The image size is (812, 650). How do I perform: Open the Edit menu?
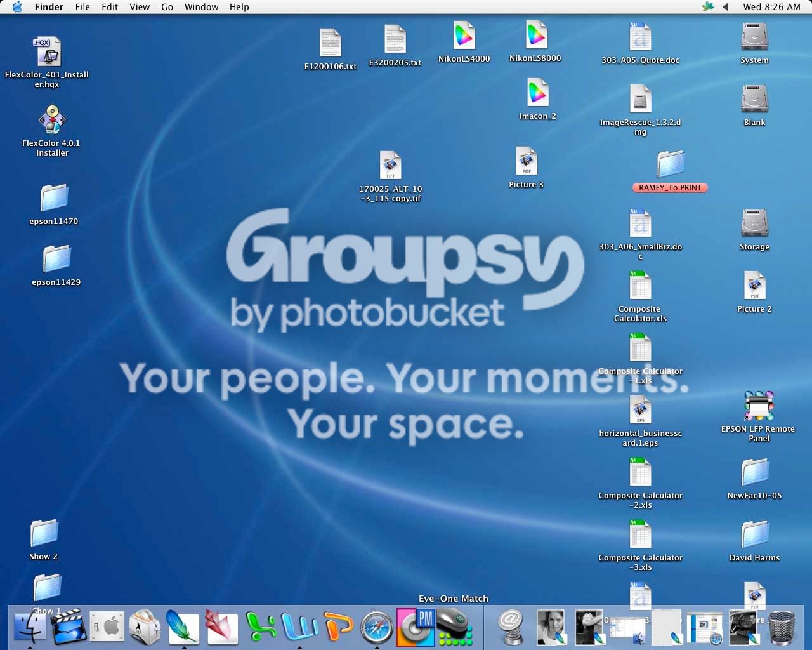tap(110, 7)
